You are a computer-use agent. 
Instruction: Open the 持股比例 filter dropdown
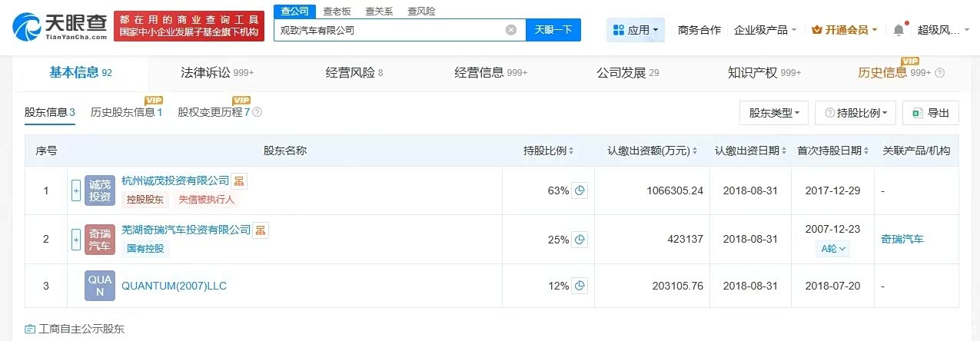tap(855, 113)
